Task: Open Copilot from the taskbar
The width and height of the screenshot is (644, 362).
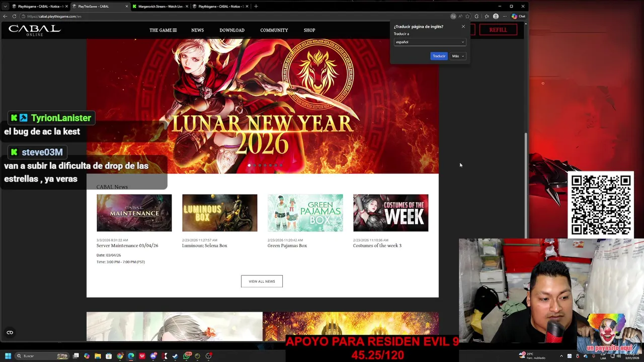Action: pos(87,356)
